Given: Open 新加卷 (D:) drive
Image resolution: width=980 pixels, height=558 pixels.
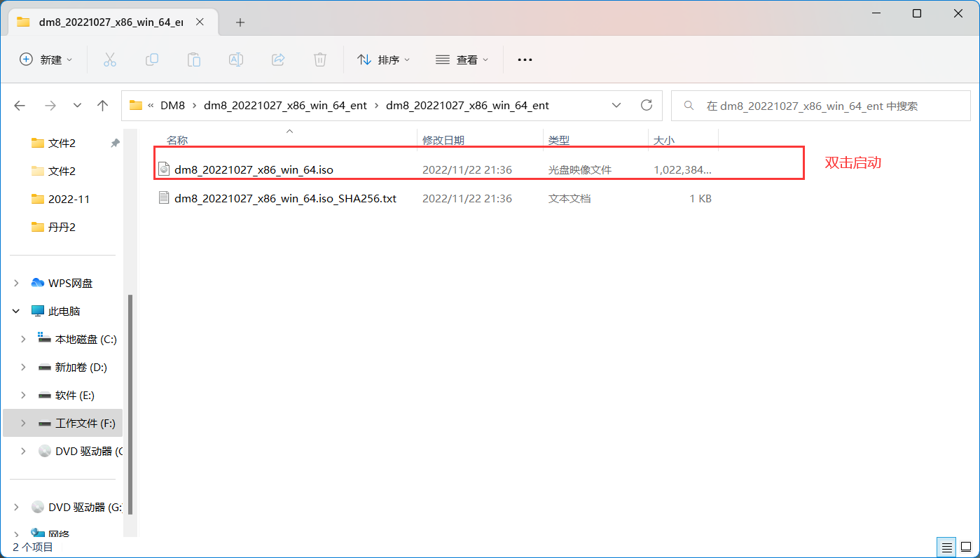Looking at the screenshot, I should point(81,367).
